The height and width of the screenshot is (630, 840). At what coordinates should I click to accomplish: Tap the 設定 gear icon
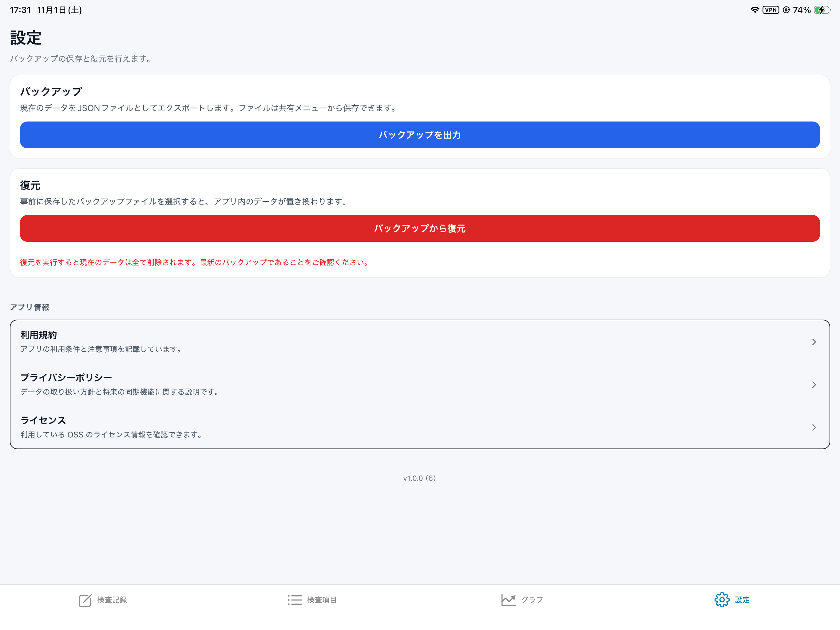(722, 600)
